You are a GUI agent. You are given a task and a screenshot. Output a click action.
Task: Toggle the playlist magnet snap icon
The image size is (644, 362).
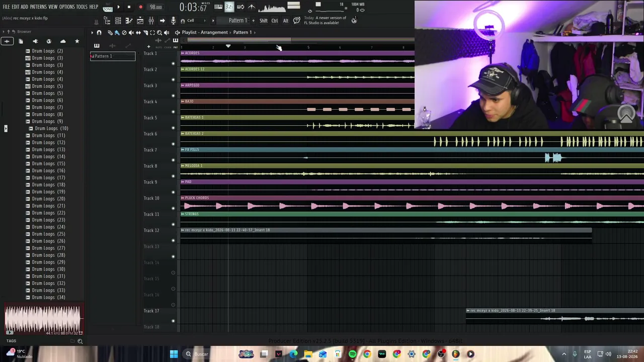point(99,33)
